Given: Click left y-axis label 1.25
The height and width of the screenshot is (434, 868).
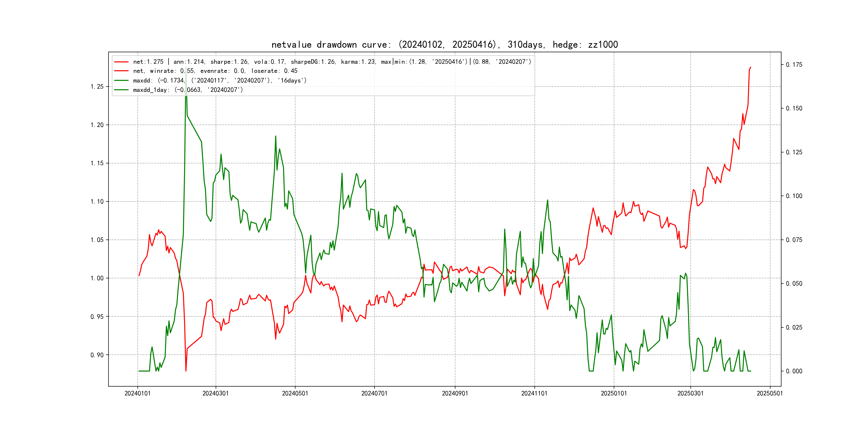Looking at the screenshot, I should 97,87.
